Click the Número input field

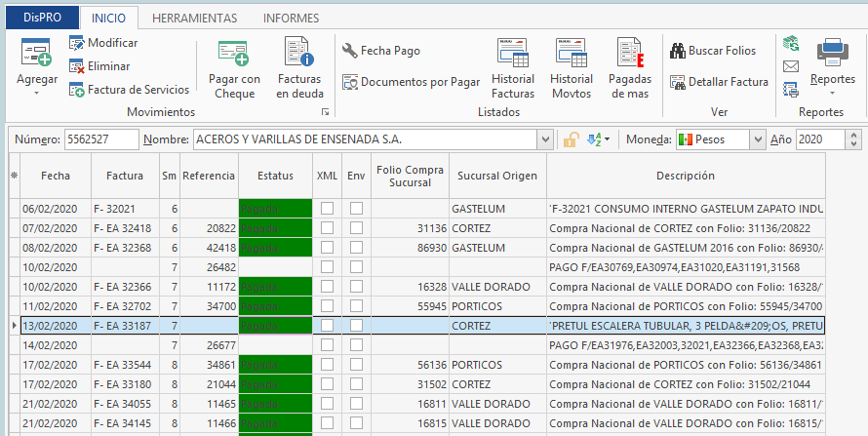[101, 140]
